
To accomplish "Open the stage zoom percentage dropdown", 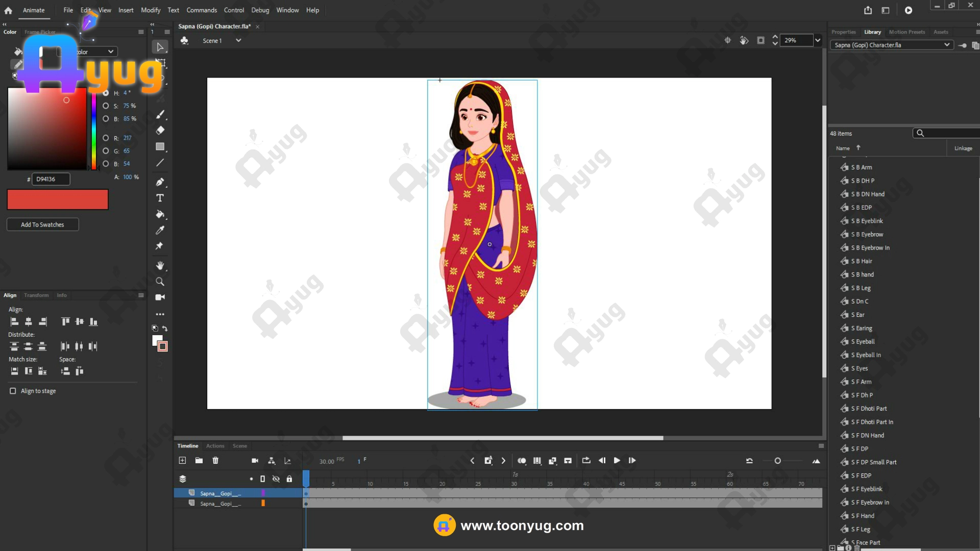I will [818, 40].
